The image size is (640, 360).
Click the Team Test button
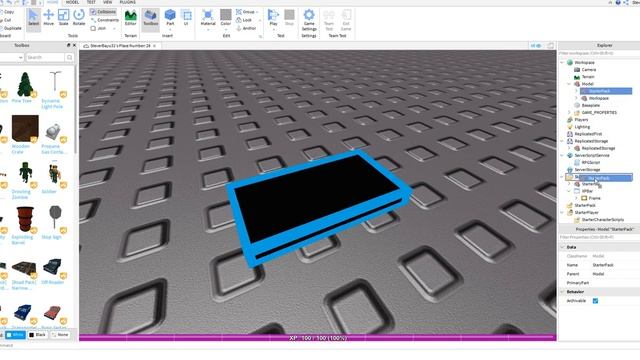tap(329, 19)
